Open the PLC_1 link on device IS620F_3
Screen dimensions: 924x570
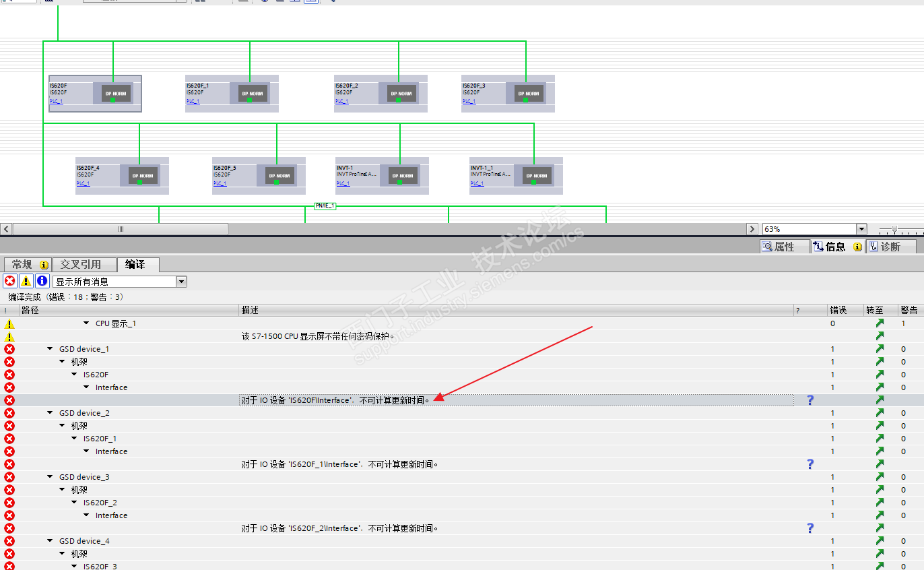coord(469,102)
